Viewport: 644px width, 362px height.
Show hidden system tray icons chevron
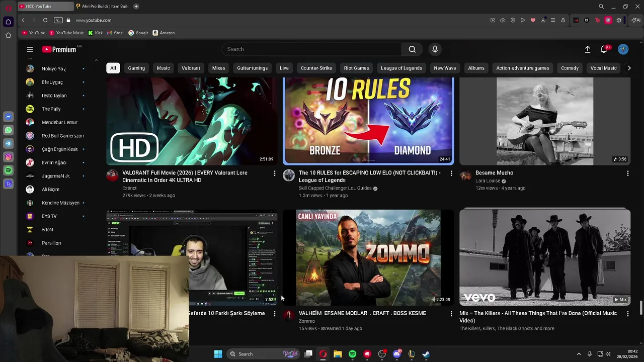click(579, 354)
